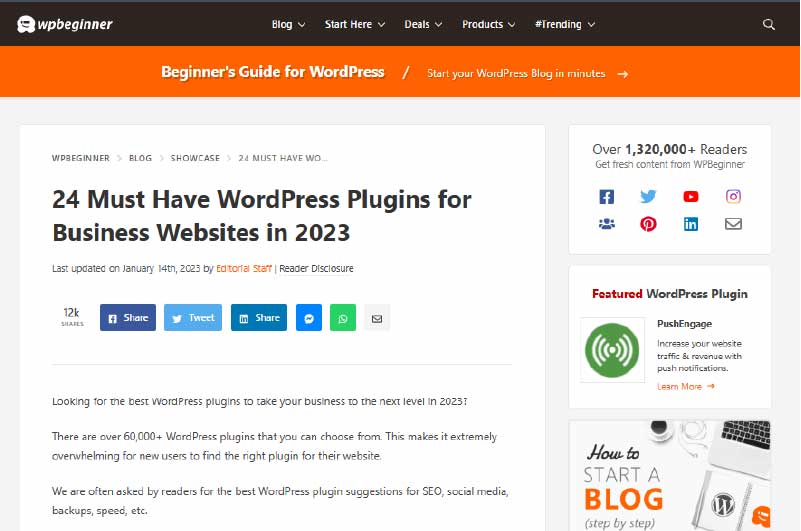The image size is (801, 531).
Task: Click Featured WordPress Plugin heading
Action: pos(670,294)
